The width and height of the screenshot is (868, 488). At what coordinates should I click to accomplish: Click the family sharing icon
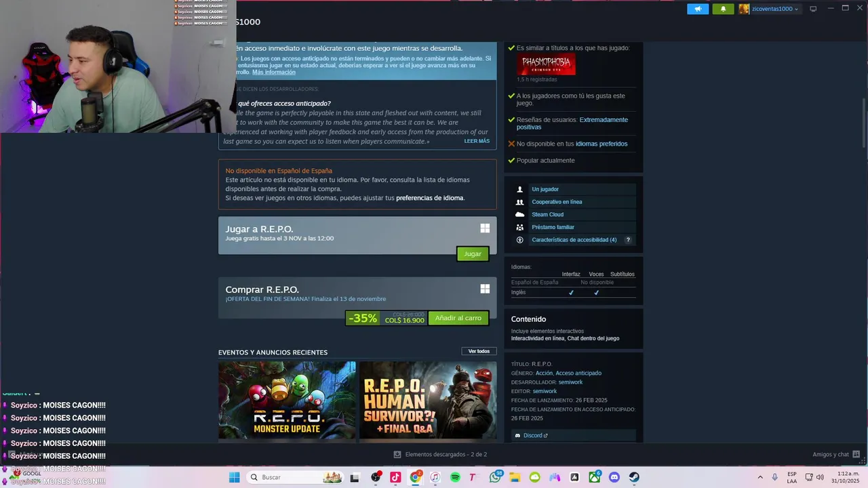coord(520,227)
